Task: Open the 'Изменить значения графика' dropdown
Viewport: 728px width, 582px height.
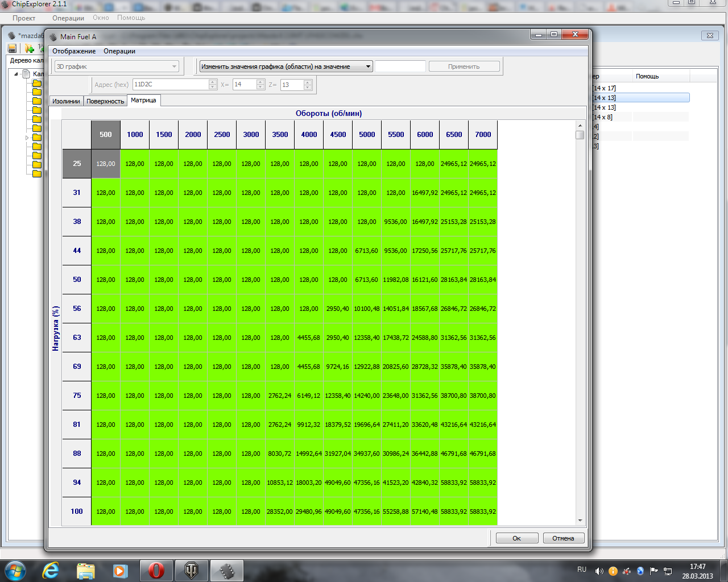Action: [x=368, y=66]
